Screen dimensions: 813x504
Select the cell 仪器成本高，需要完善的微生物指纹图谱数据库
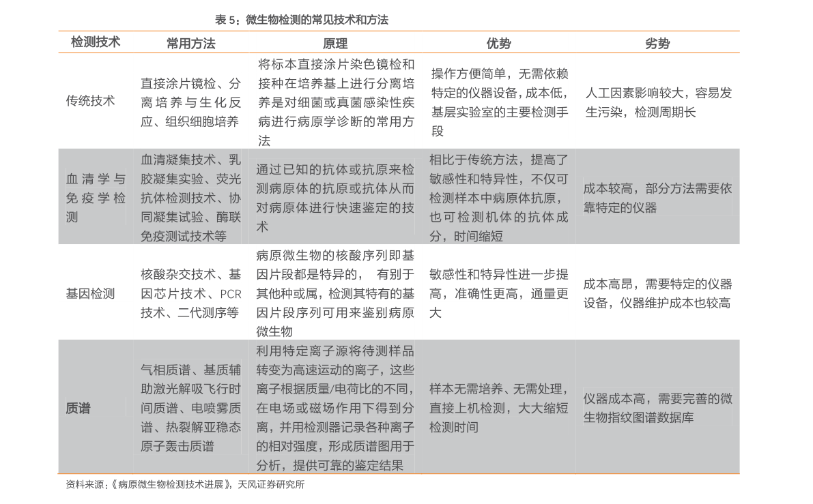coord(657,408)
